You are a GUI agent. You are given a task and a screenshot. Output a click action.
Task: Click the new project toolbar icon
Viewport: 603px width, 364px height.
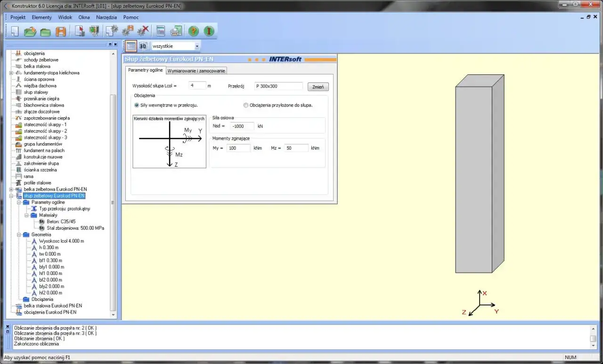click(x=15, y=31)
